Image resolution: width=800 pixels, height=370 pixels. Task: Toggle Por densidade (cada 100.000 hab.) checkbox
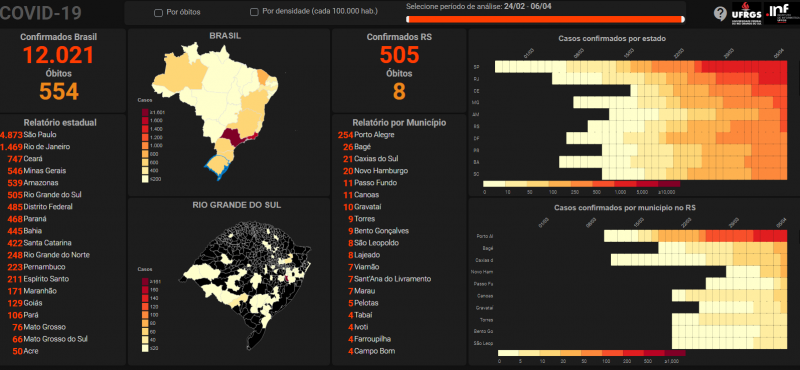point(254,12)
